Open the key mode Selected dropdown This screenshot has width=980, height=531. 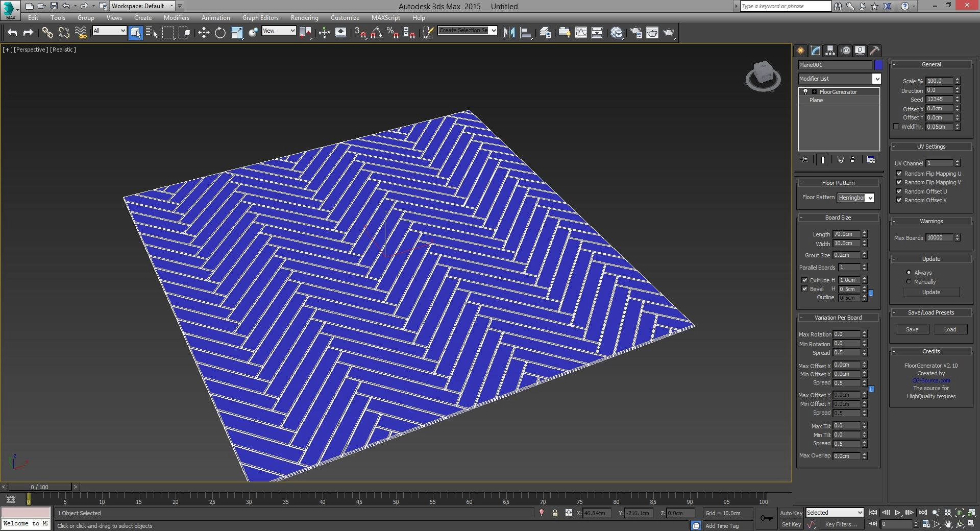point(835,513)
